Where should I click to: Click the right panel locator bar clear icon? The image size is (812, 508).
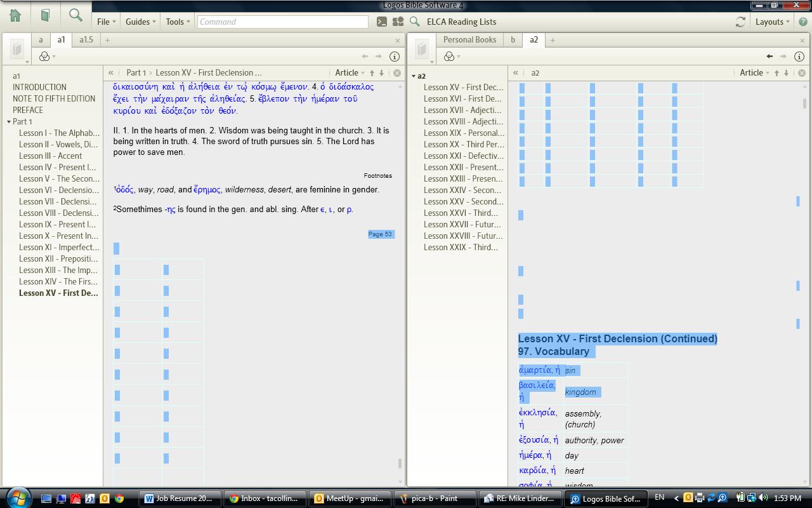click(802, 73)
